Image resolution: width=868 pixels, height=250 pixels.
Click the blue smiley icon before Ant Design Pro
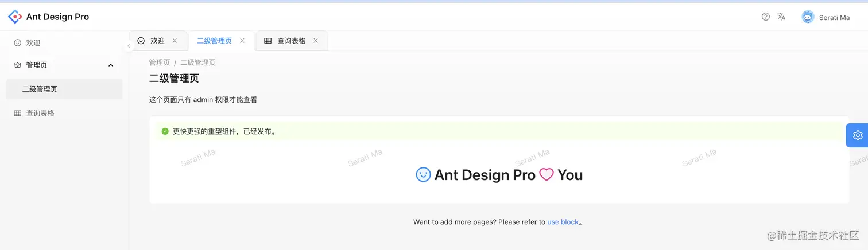tap(423, 174)
